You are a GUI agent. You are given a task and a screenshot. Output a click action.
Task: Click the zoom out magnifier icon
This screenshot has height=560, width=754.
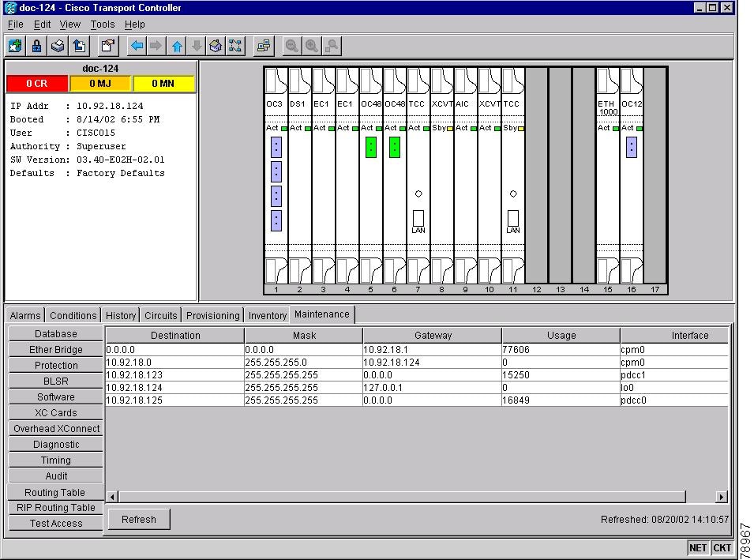(291, 46)
